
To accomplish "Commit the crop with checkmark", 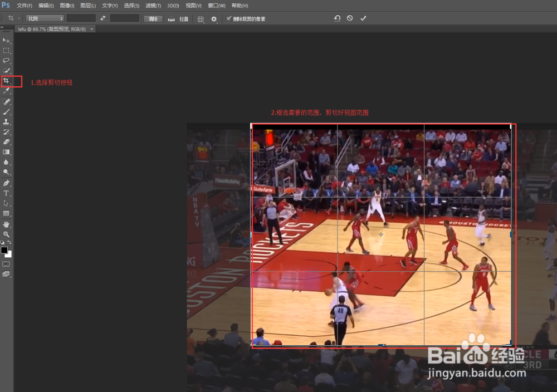I will pyautogui.click(x=363, y=18).
